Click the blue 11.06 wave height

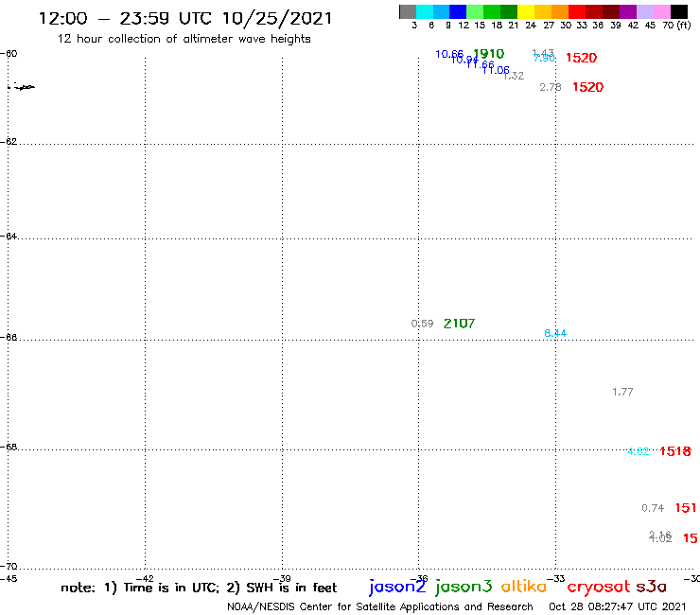coord(497,70)
